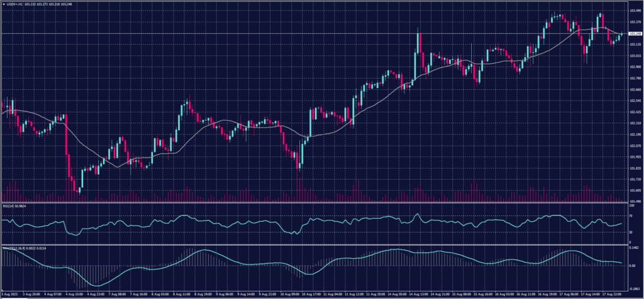Click the divider between price chart and RSI

[314, 203]
